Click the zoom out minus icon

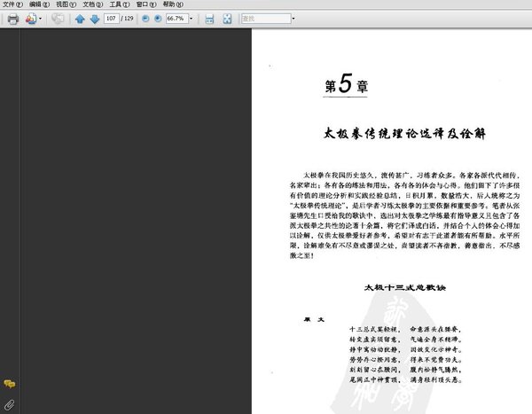coord(145,19)
